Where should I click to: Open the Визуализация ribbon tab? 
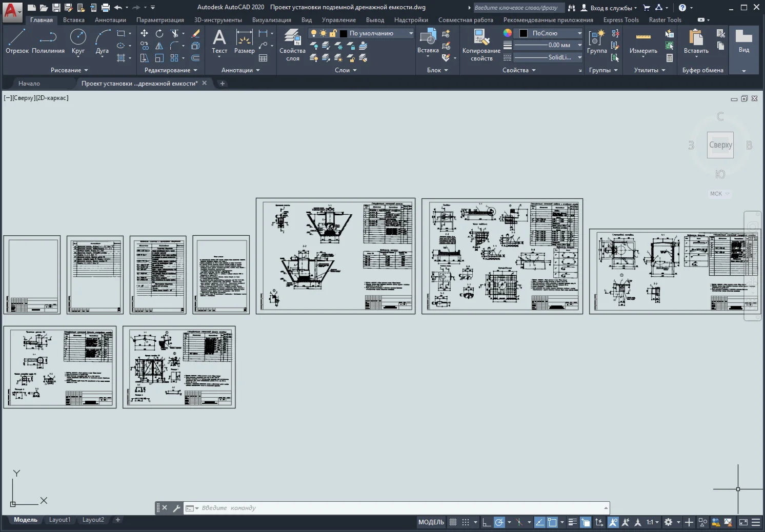pyautogui.click(x=272, y=20)
